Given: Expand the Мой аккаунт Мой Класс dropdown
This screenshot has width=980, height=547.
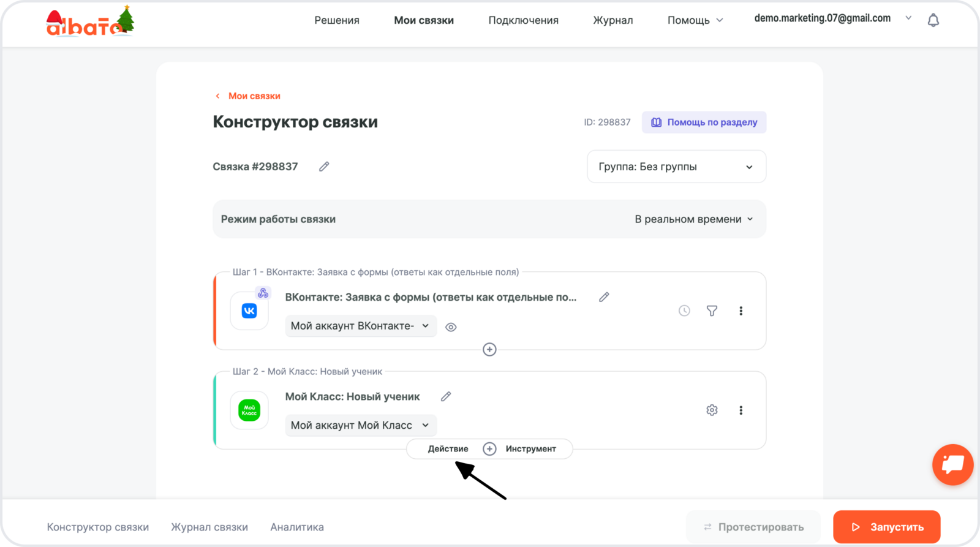Looking at the screenshot, I should (361, 426).
